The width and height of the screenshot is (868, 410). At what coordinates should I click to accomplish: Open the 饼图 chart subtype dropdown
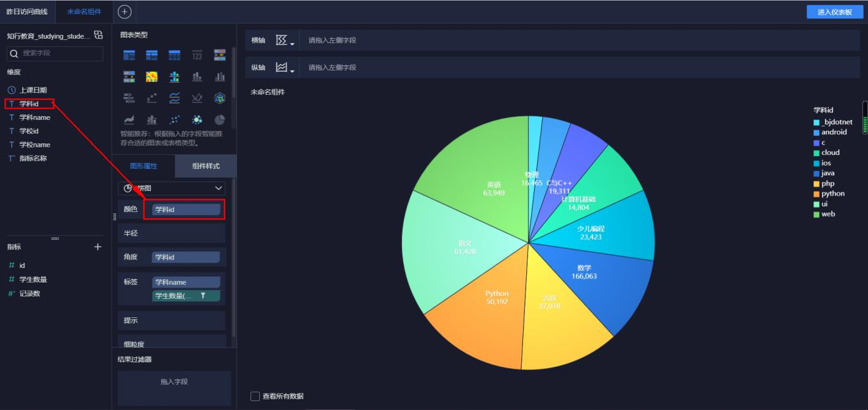point(171,188)
